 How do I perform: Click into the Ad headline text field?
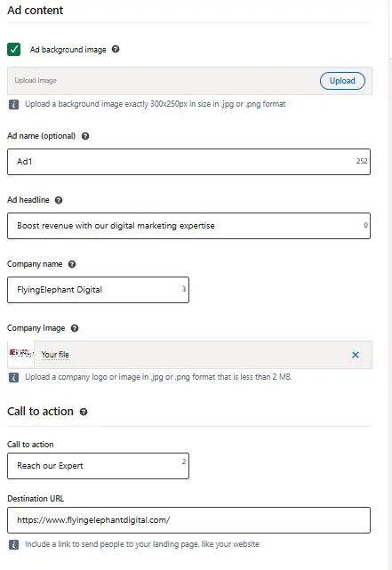[189, 226]
